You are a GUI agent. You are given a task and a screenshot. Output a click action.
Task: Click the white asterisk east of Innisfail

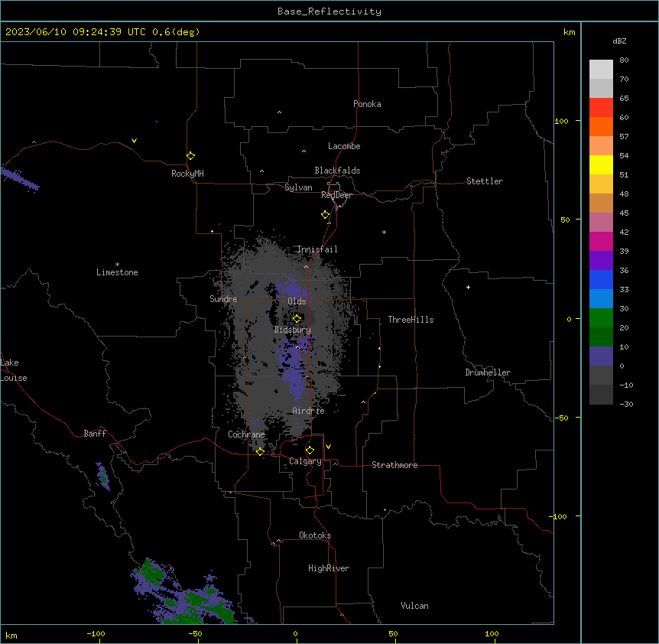point(384,233)
